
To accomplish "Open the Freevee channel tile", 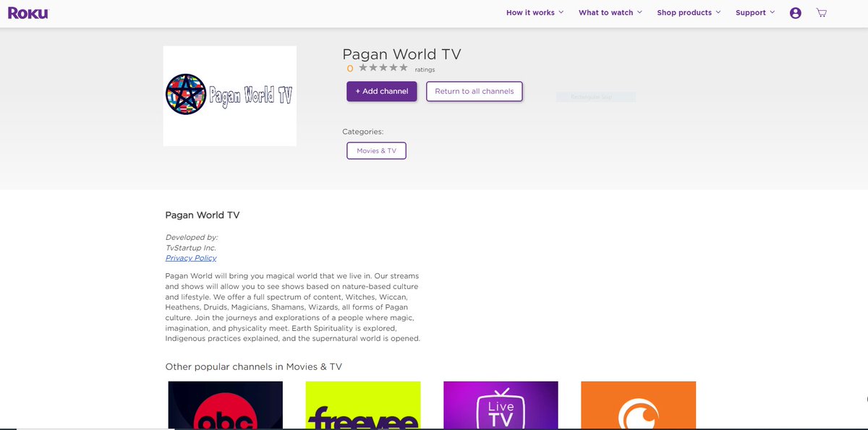I will pyautogui.click(x=363, y=405).
